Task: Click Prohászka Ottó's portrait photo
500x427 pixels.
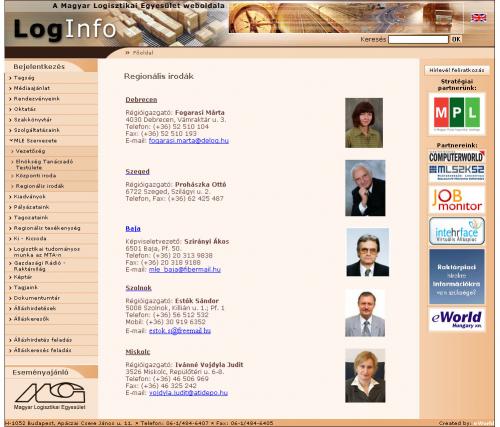Action: (365, 188)
